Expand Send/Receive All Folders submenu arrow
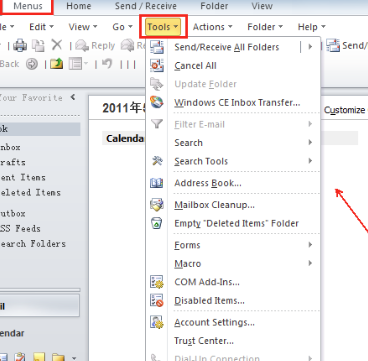The height and width of the screenshot is (361, 368). click(x=310, y=47)
